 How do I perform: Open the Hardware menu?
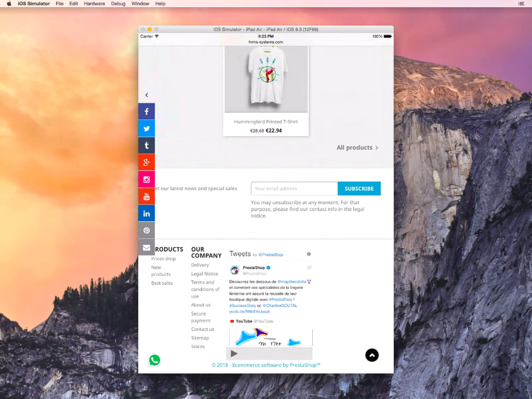tap(94, 4)
